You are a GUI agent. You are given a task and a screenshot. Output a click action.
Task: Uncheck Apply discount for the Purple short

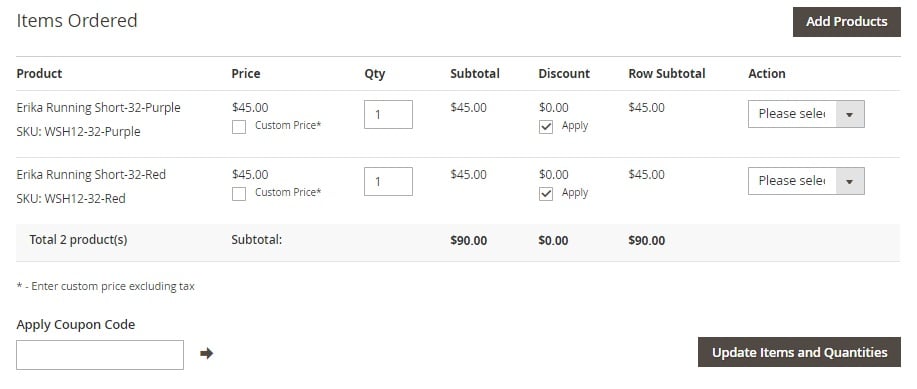tap(546, 127)
